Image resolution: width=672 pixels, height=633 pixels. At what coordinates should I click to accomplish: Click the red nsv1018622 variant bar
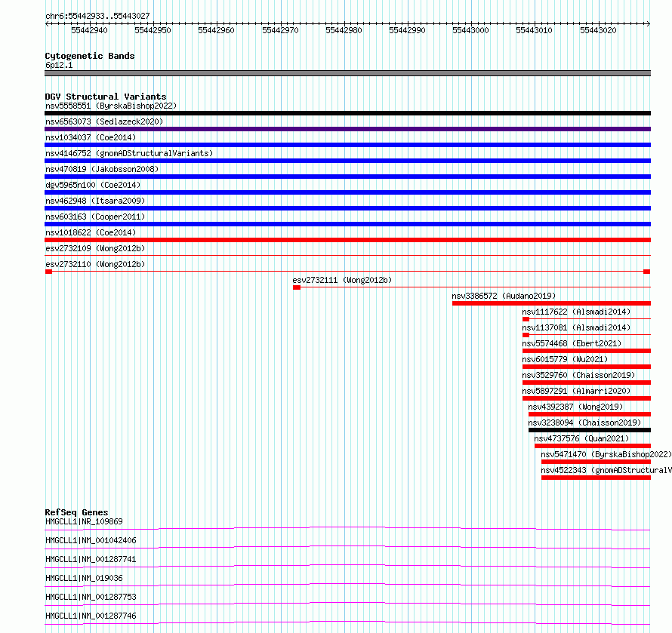[347, 240]
